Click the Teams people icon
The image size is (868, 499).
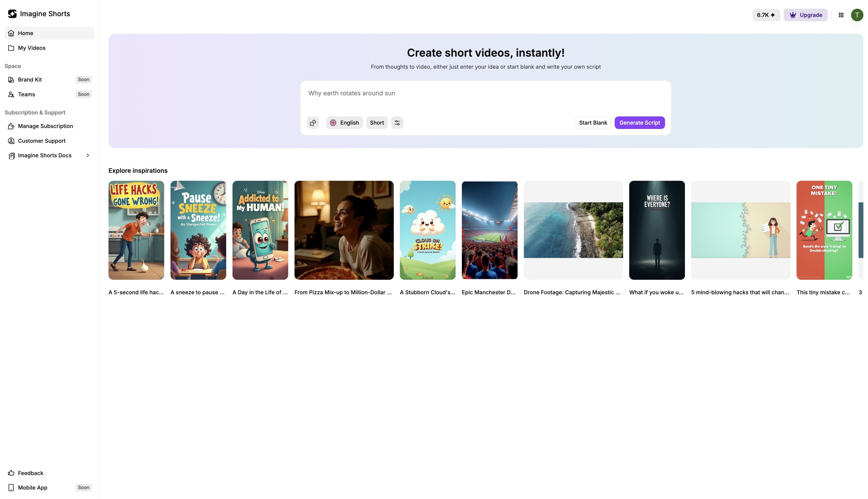[11, 94]
